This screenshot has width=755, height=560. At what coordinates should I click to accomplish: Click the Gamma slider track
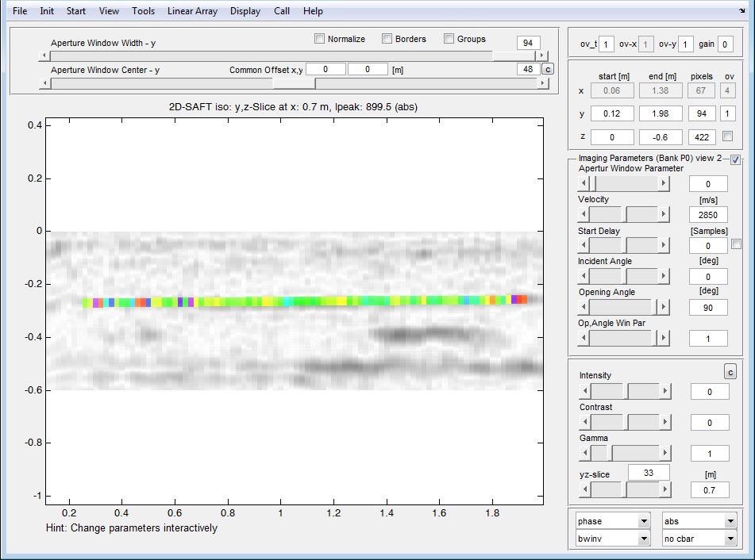pyautogui.click(x=625, y=453)
